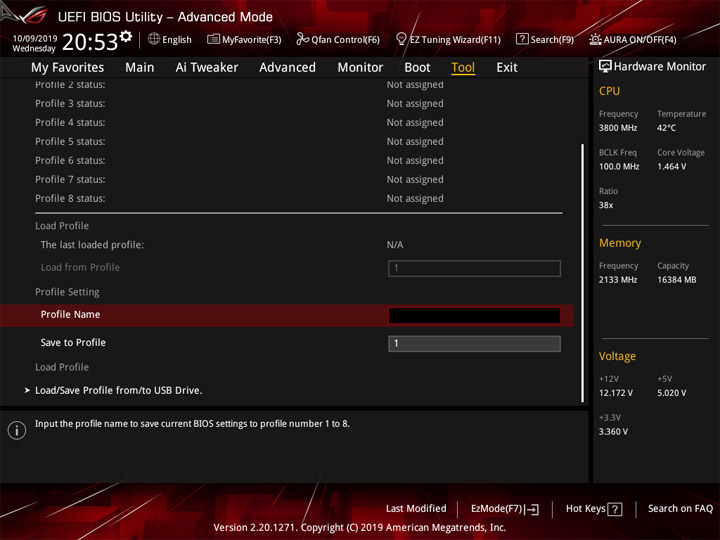Select the Tool tab
Viewport: 720px width, 540px height.
(463, 68)
